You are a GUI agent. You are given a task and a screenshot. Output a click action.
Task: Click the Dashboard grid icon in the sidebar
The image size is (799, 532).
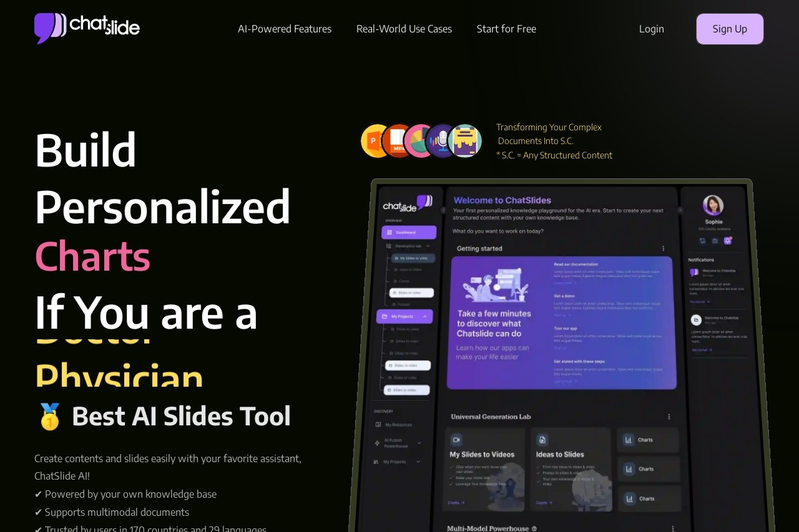390,232
